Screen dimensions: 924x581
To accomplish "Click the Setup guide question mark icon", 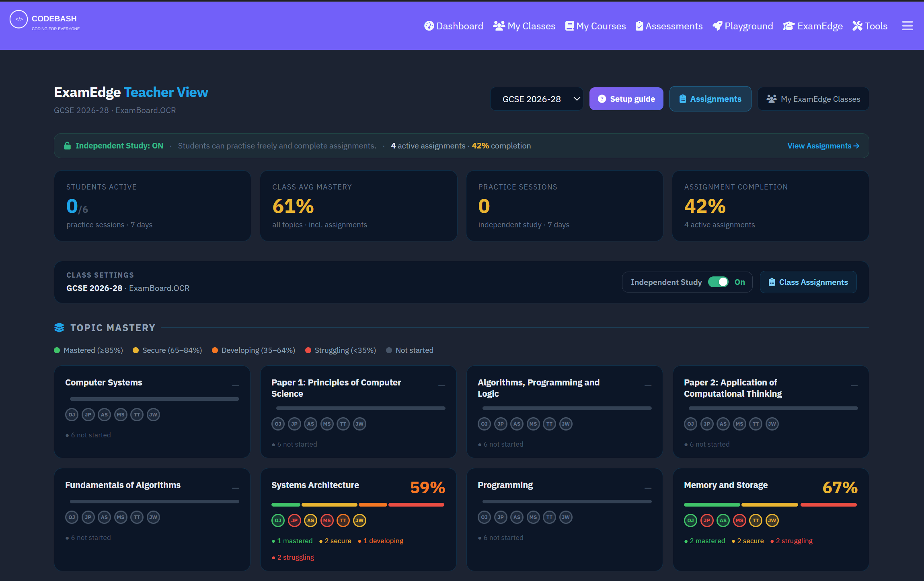I will pos(602,99).
